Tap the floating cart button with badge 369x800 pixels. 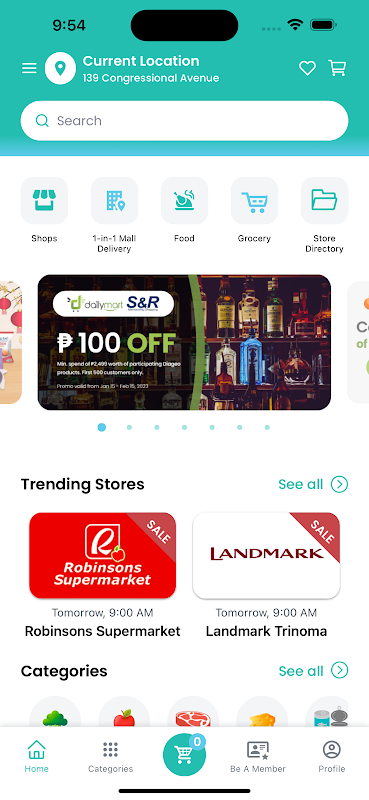[184, 754]
